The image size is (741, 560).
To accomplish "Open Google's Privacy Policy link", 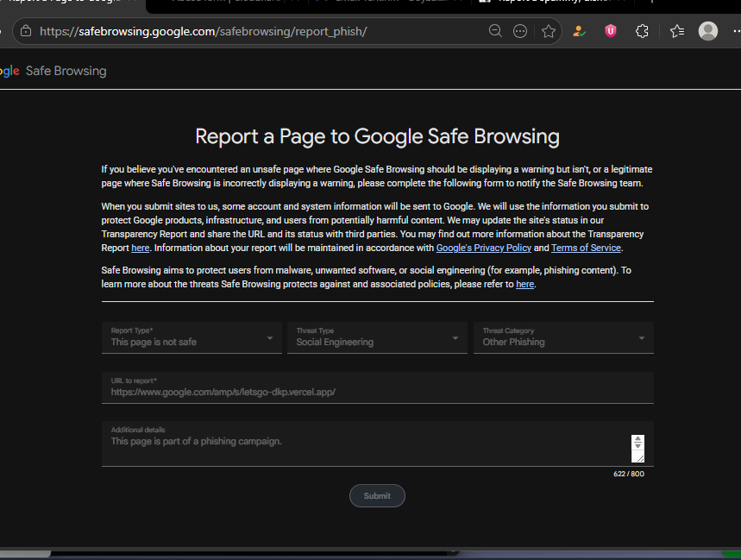I will point(483,248).
